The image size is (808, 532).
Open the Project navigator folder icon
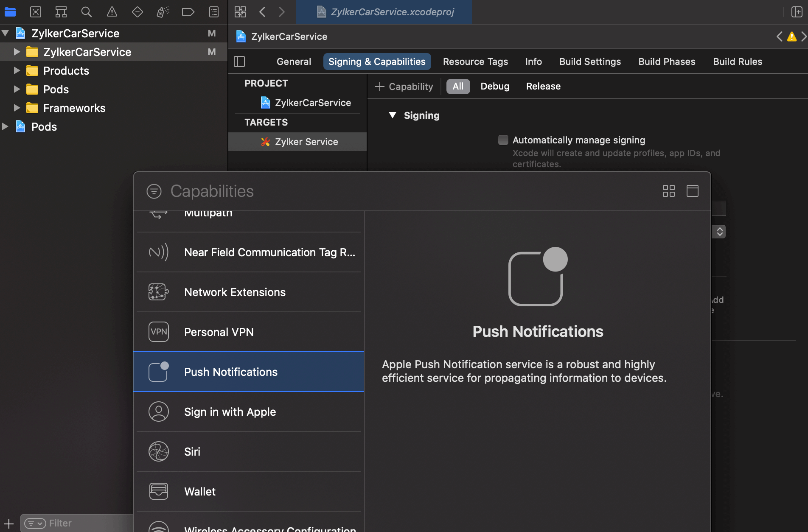[10, 12]
